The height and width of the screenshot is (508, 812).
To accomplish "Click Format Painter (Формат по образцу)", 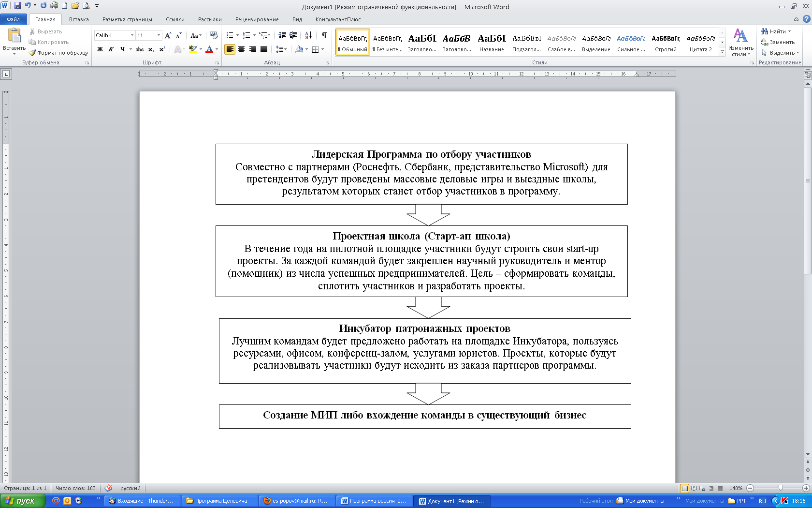I will pyautogui.click(x=58, y=53).
